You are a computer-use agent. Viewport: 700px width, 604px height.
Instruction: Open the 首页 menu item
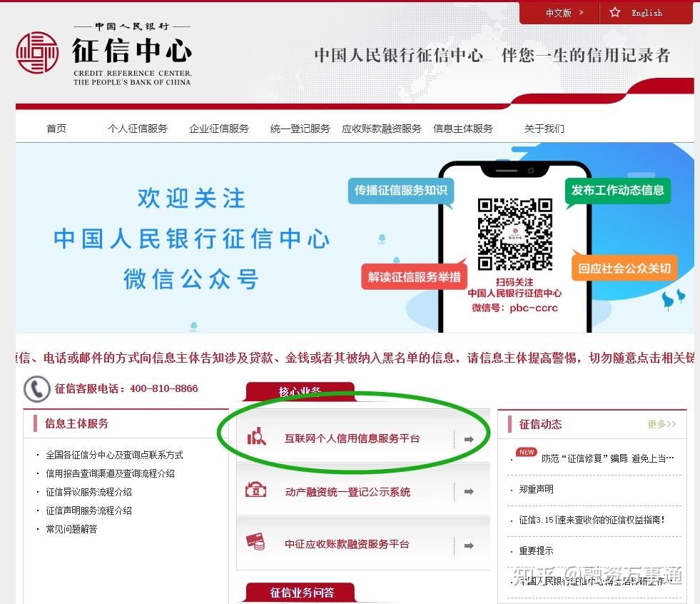[x=56, y=129]
